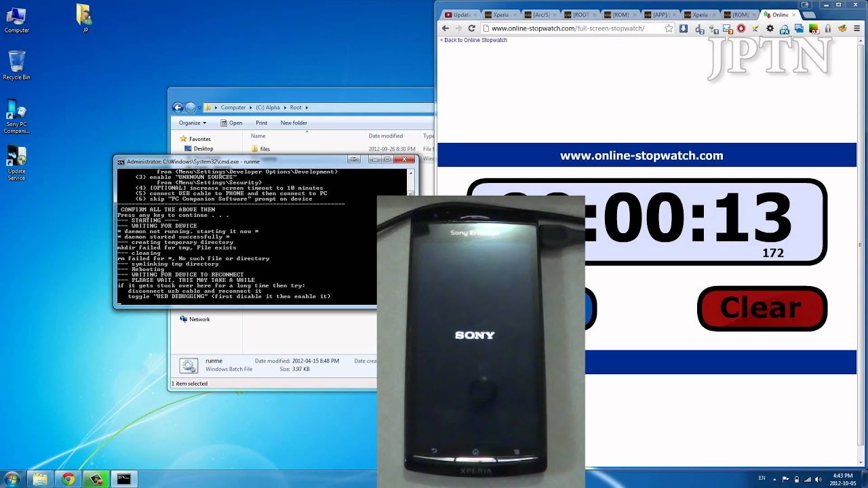Click the stopwatch time display

[647, 222]
